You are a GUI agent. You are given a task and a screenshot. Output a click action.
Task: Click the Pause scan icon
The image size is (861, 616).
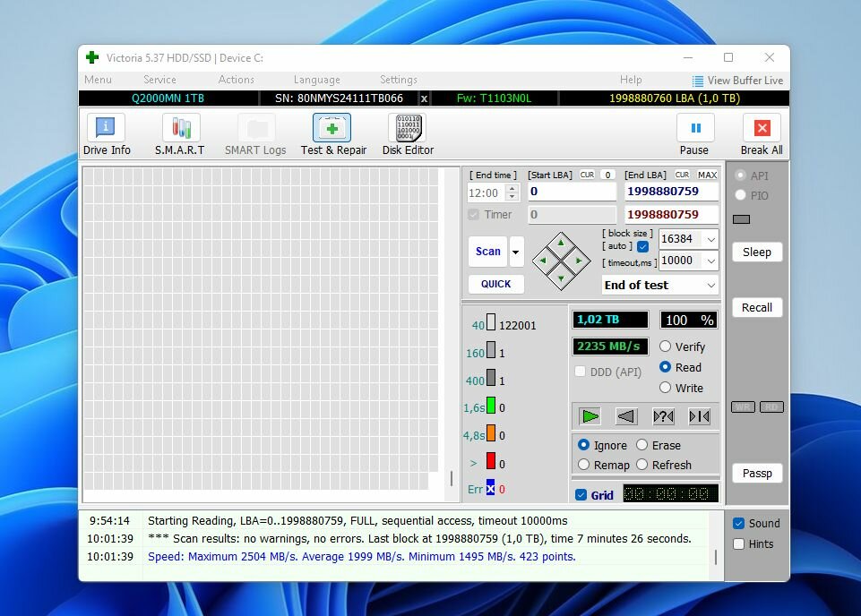(695, 128)
